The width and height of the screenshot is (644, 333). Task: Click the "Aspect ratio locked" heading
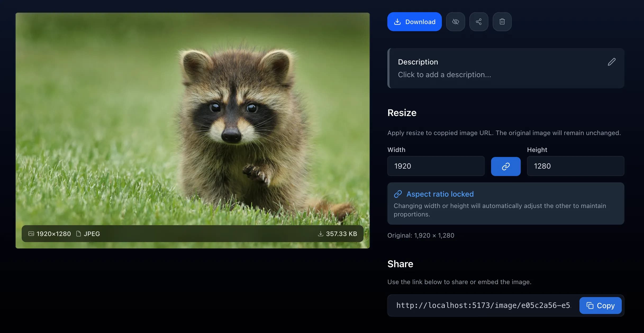[440, 194]
